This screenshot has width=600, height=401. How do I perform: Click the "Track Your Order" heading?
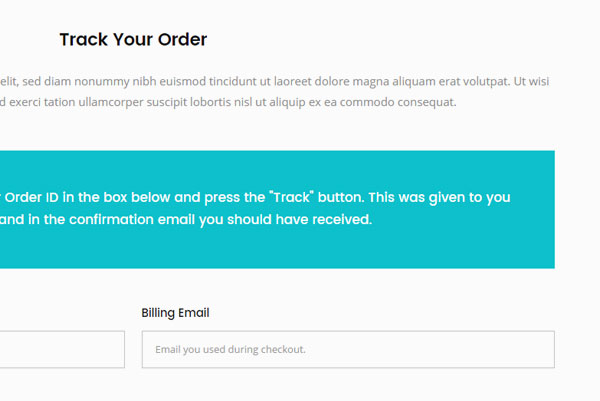(x=133, y=40)
